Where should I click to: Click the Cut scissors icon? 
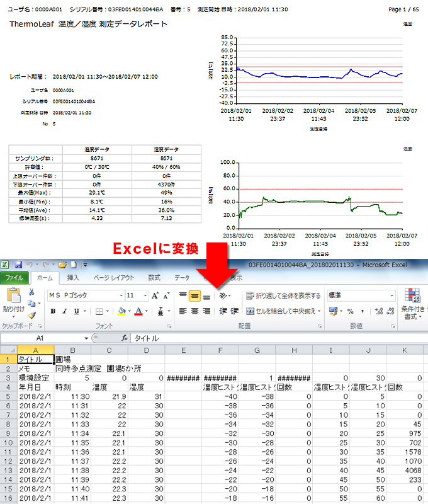point(31,292)
